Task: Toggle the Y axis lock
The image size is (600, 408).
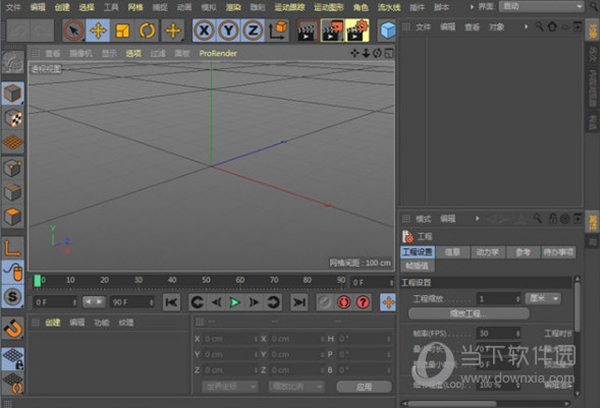Action: (x=228, y=30)
